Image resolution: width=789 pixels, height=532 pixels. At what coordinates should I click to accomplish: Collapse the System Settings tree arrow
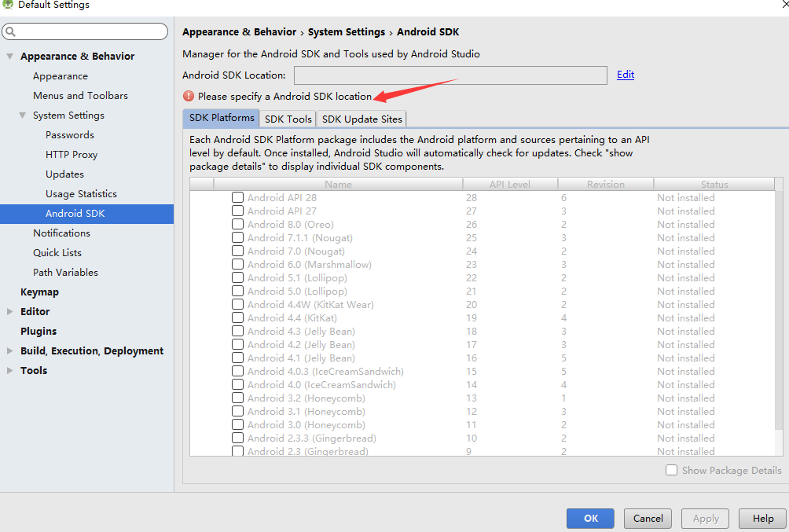[22, 116]
